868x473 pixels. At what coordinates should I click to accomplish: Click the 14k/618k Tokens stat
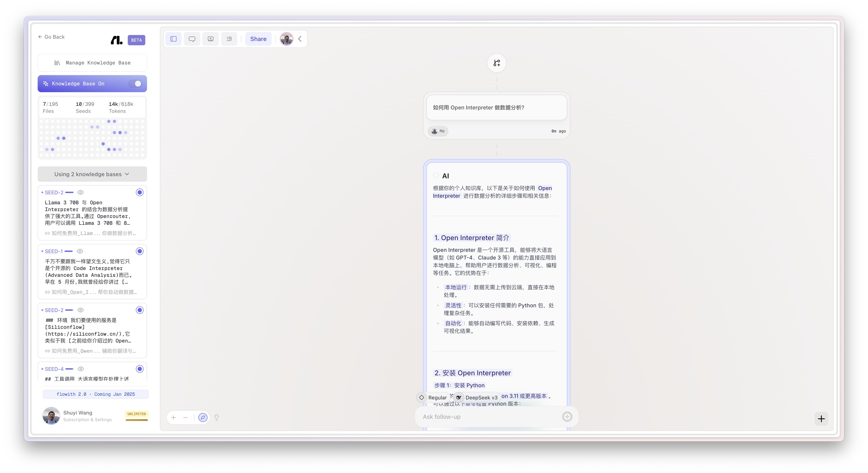point(121,107)
